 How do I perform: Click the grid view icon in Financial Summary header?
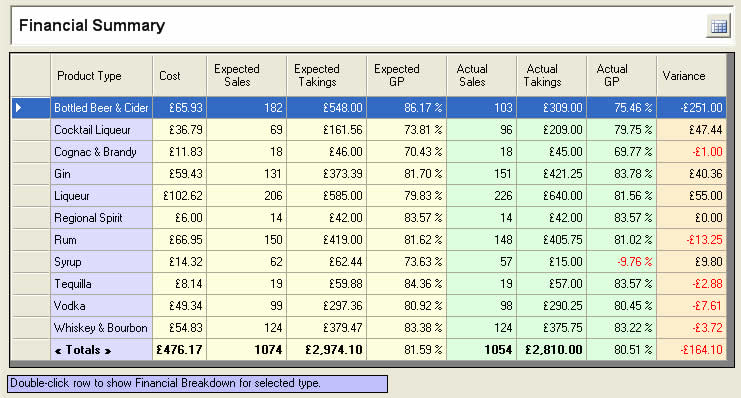719,26
